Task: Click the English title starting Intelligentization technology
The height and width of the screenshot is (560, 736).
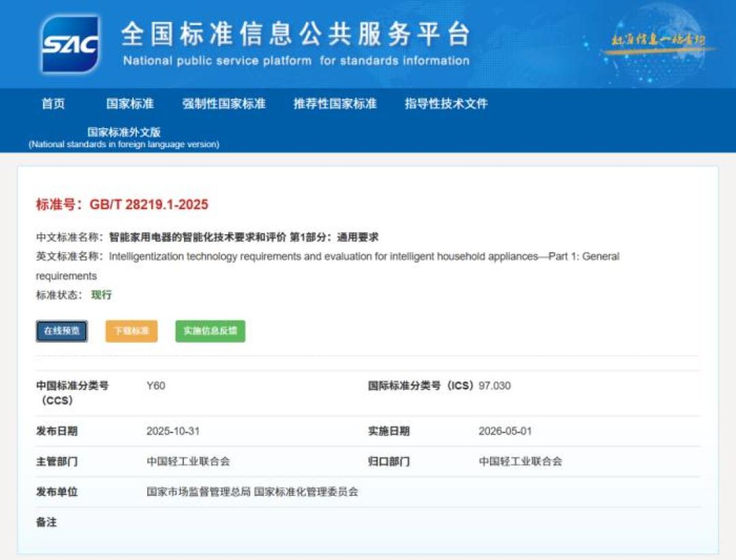Action: [x=328, y=266]
